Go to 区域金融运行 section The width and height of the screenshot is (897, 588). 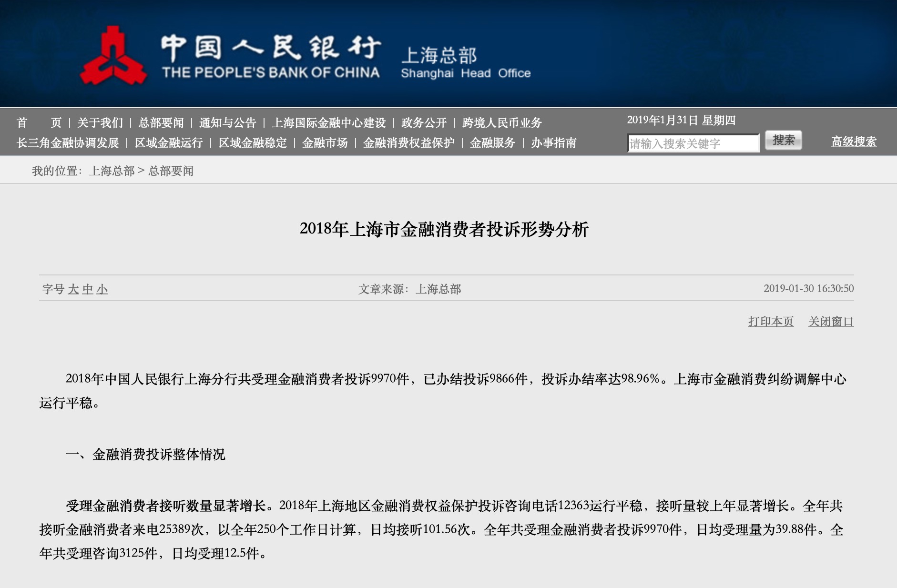(x=169, y=143)
